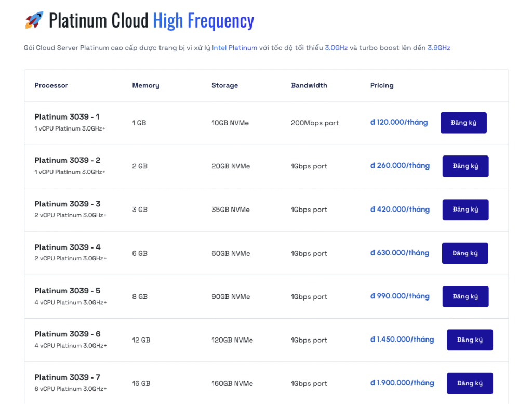
Task: Sign up for Platinum 3039 - 4
Action: pos(465,253)
